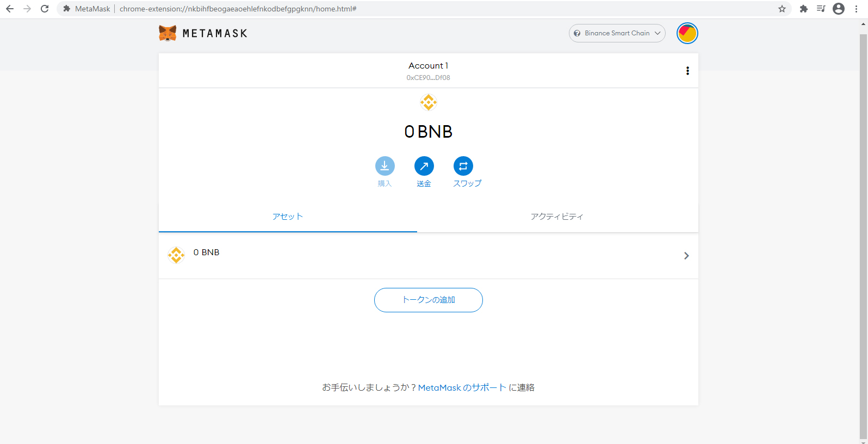Screen dimensions: 868x444
Task: Open the account avatar menu
Action: (x=687, y=33)
